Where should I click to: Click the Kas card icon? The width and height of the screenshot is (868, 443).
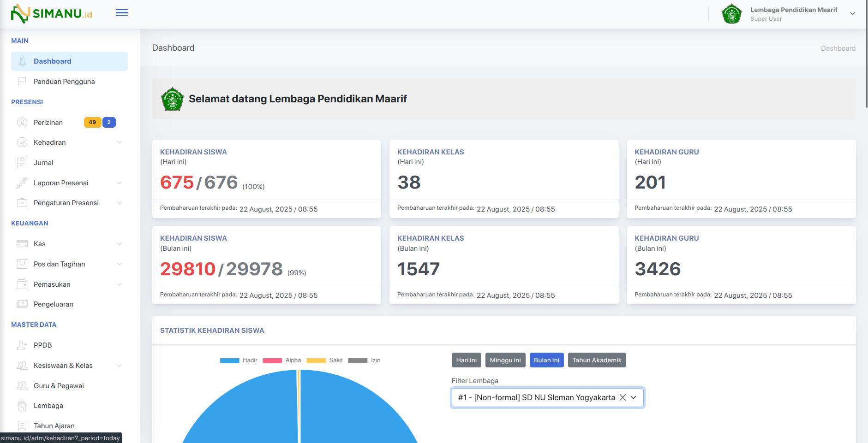point(22,243)
